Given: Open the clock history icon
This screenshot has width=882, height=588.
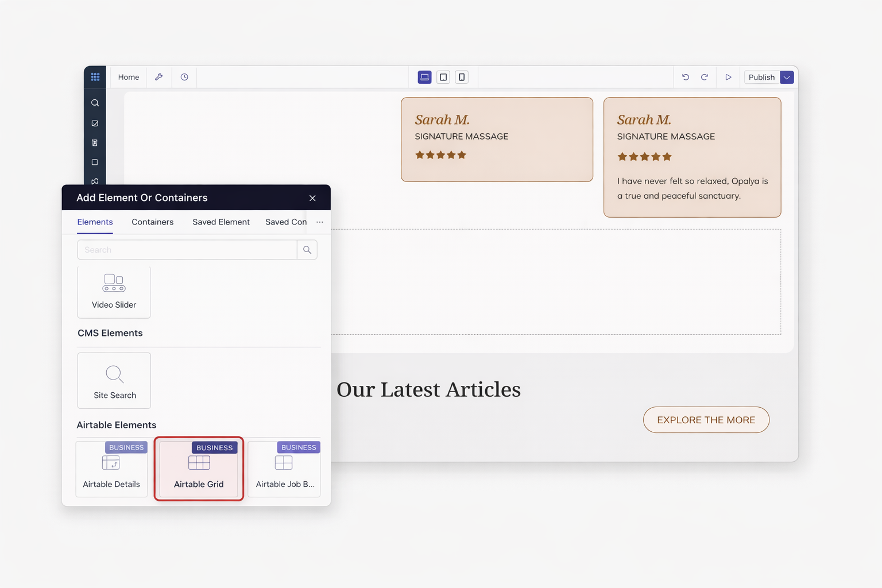Looking at the screenshot, I should tap(184, 77).
